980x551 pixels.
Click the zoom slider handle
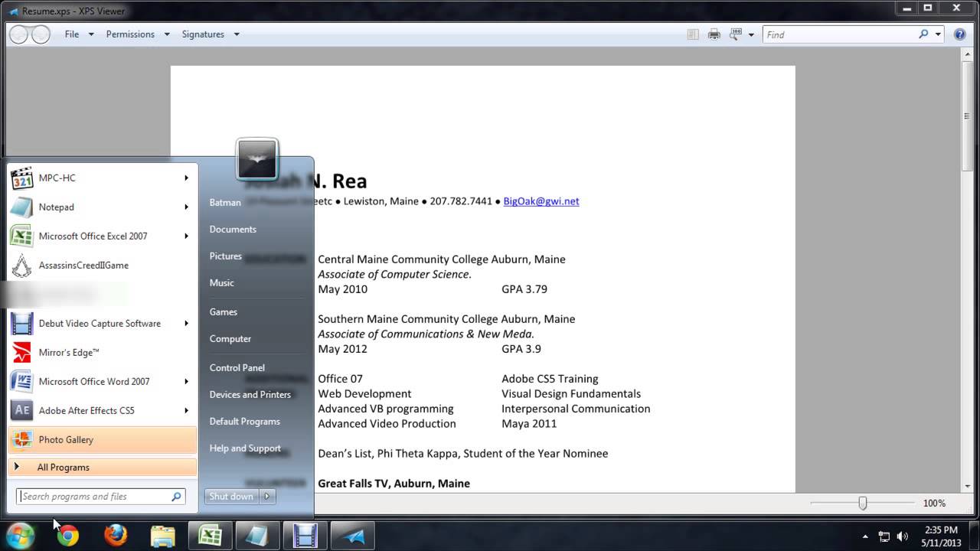(x=863, y=503)
